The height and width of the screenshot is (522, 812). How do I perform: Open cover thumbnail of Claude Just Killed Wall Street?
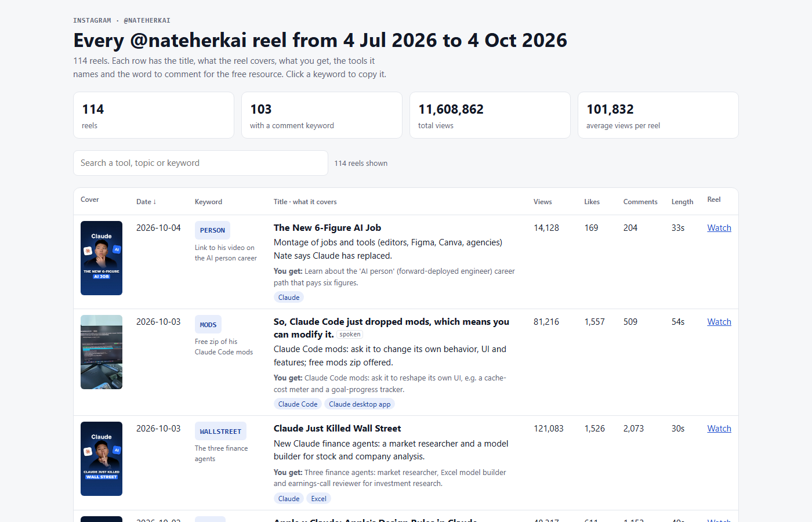101,459
